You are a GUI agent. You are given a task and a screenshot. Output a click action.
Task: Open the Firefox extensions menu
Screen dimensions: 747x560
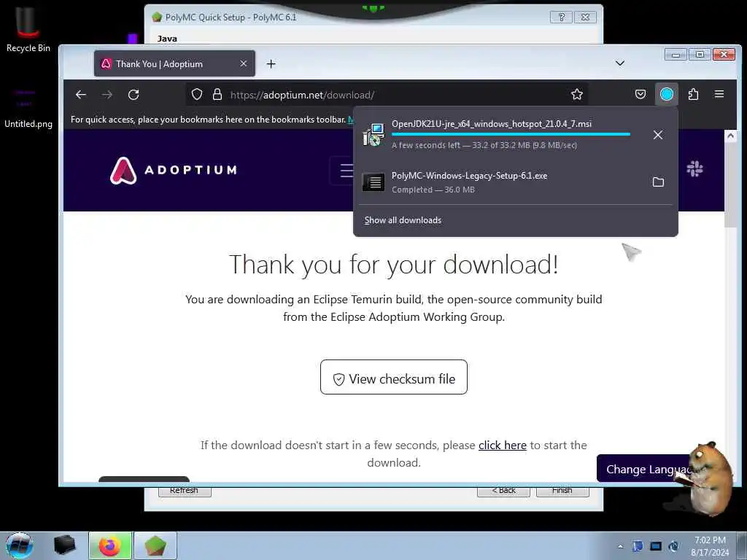pos(693,94)
